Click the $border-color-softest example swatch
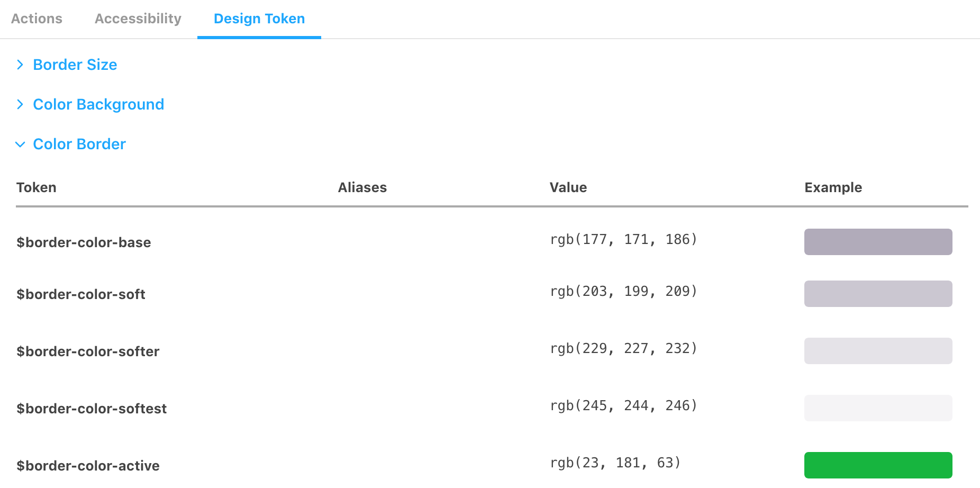 [x=878, y=408]
